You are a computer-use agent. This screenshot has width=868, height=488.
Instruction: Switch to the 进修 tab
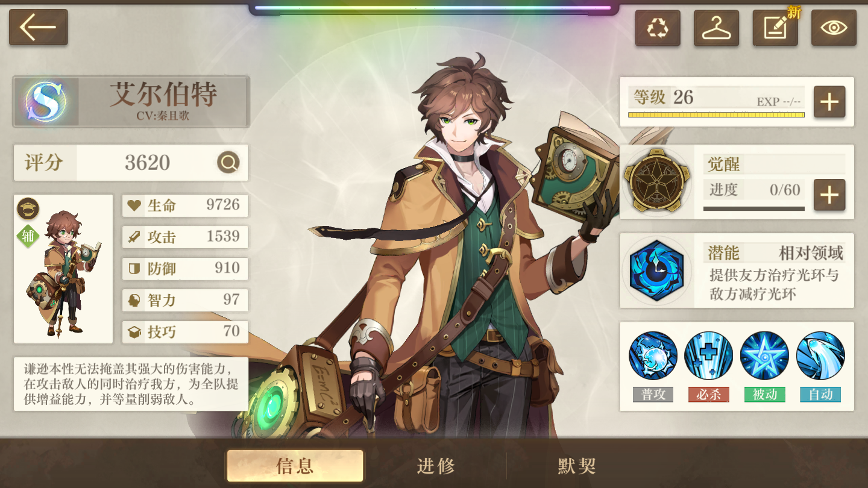436,466
